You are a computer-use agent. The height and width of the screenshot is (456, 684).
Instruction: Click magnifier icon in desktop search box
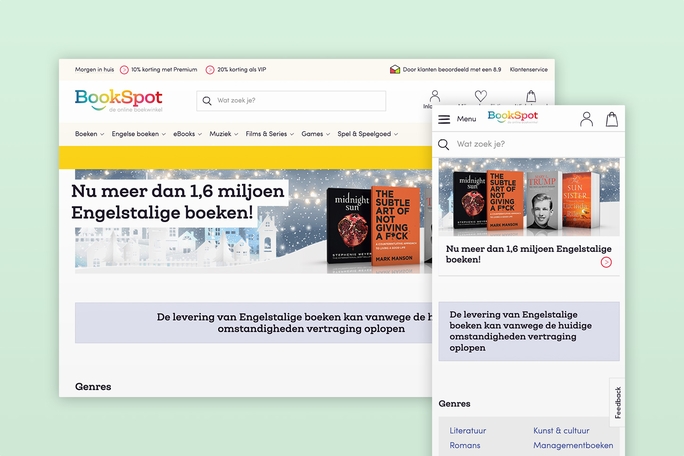[x=207, y=101]
